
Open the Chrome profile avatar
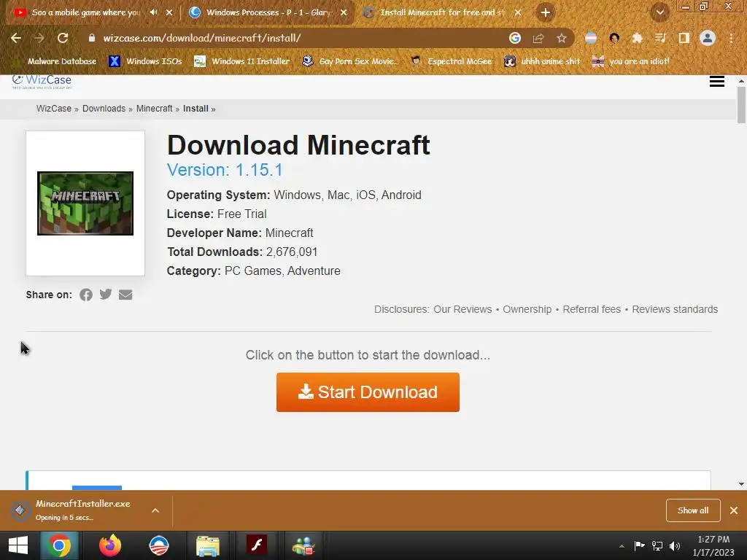708,38
